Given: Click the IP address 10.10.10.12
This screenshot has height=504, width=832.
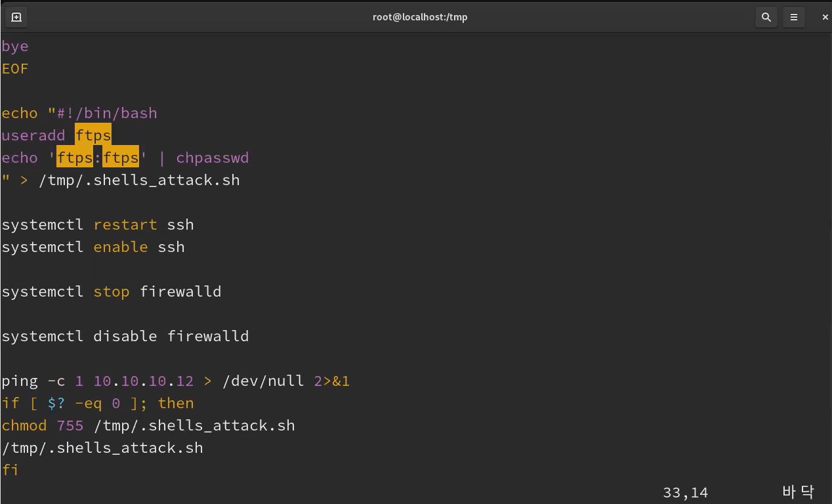Looking at the screenshot, I should pos(144,381).
